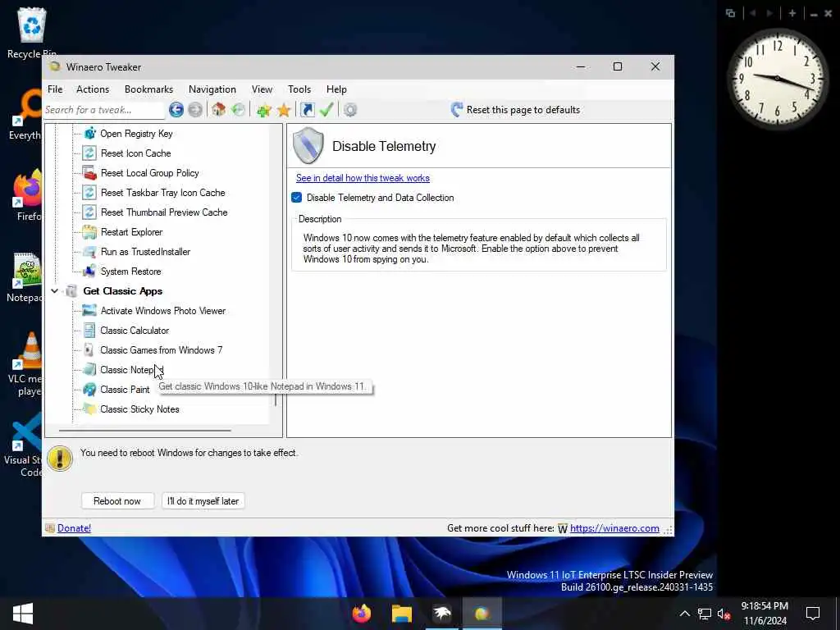Open the View menu

pyautogui.click(x=262, y=89)
